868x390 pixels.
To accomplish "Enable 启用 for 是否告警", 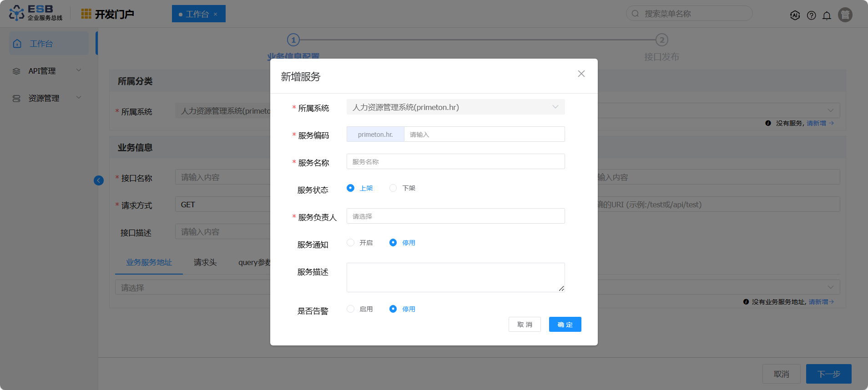I will click(x=350, y=309).
